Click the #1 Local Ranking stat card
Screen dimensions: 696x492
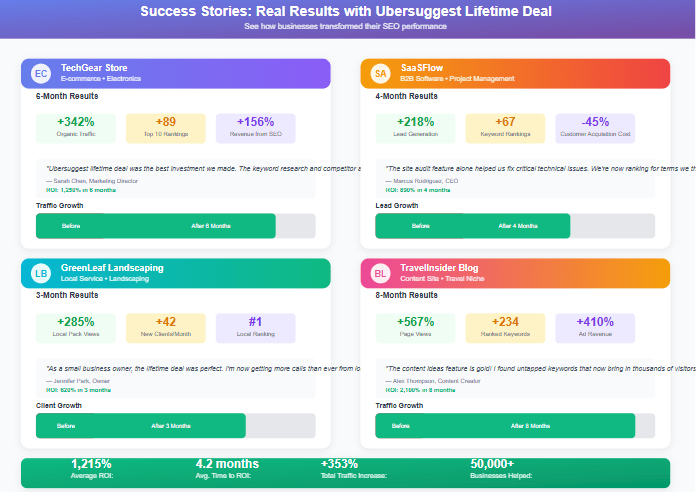[255, 328]
